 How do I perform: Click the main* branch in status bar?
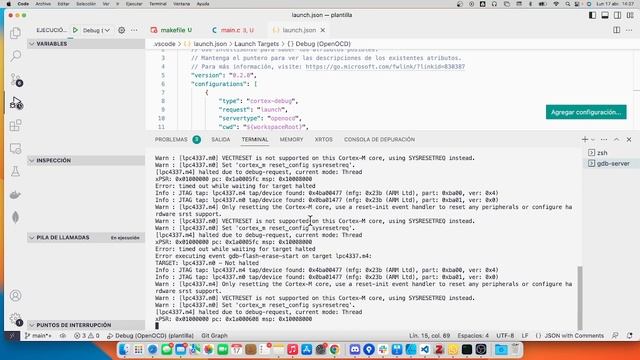click(38, 336)
